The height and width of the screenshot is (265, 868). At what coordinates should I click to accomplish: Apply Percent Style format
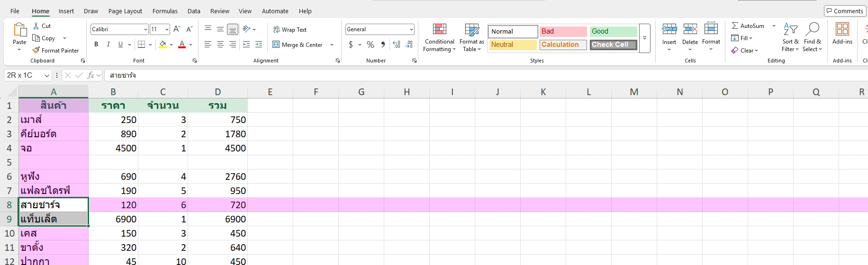(371, 44)
